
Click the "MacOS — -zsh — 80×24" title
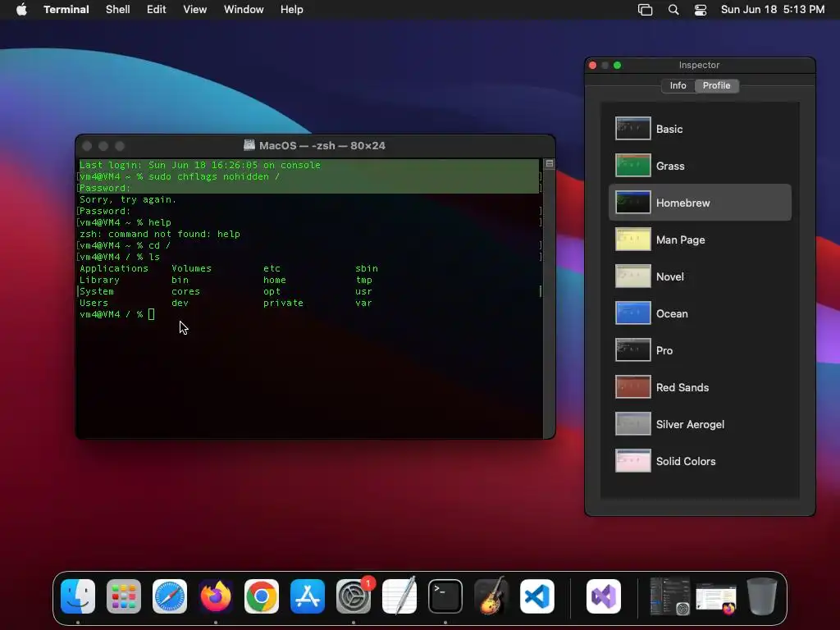coord(322,146)
